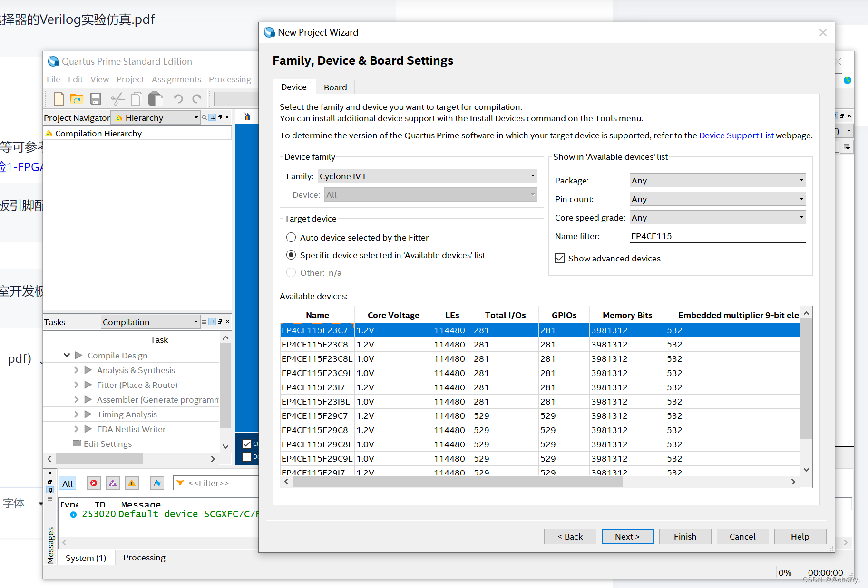Screen dimensions: 868x588
Task: Expand the Fitter (Place & Route) task
Action: tap(76, 385)
